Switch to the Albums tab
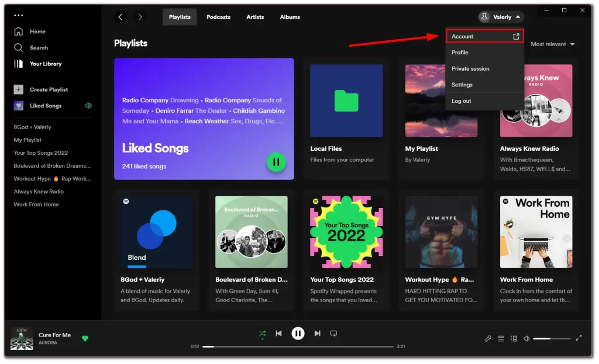 pos(290,17)
